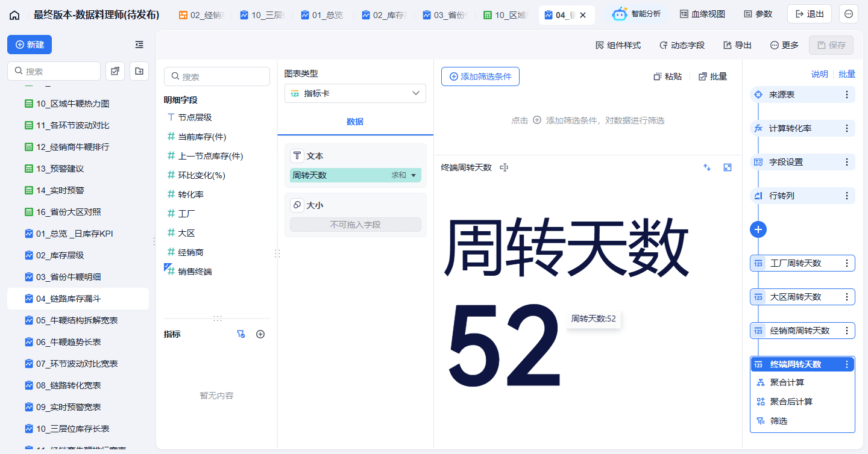Image resolution: width=868 pixels, height=454 pixels.
Task: Switch to the 01_总览 tab
Action: pyautogui.click(x=324, y=15)
